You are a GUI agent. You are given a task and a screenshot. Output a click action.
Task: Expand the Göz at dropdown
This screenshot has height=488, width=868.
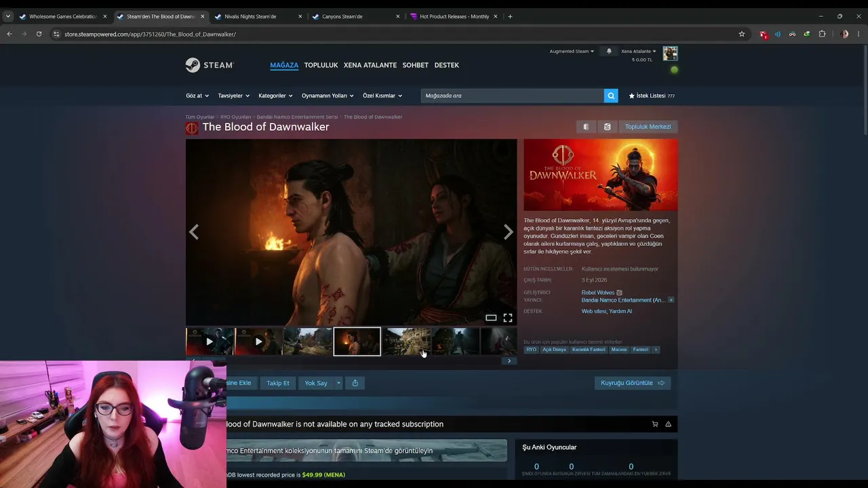pyautogui.click(x=197, y=96)
